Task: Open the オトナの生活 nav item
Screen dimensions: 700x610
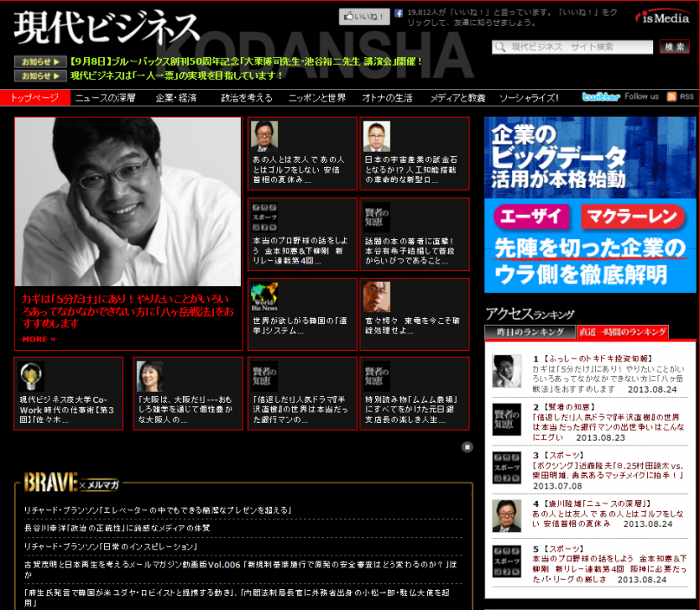Action: coord(387,98)
